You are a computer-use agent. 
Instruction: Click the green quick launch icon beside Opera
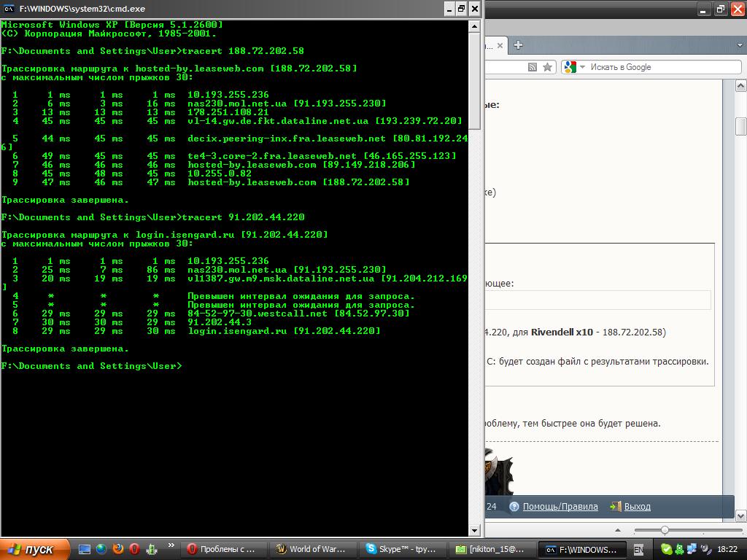pos(152,550)
